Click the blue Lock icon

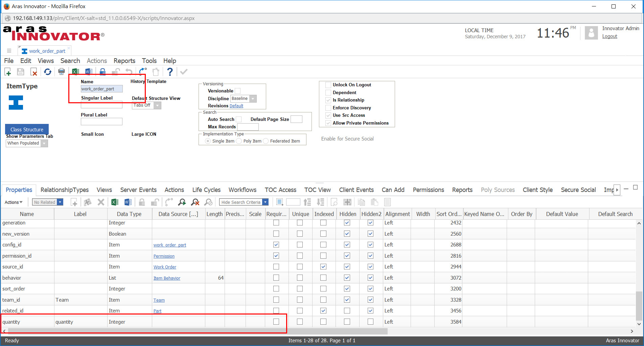pyautogui.click(x=103, y=71)
